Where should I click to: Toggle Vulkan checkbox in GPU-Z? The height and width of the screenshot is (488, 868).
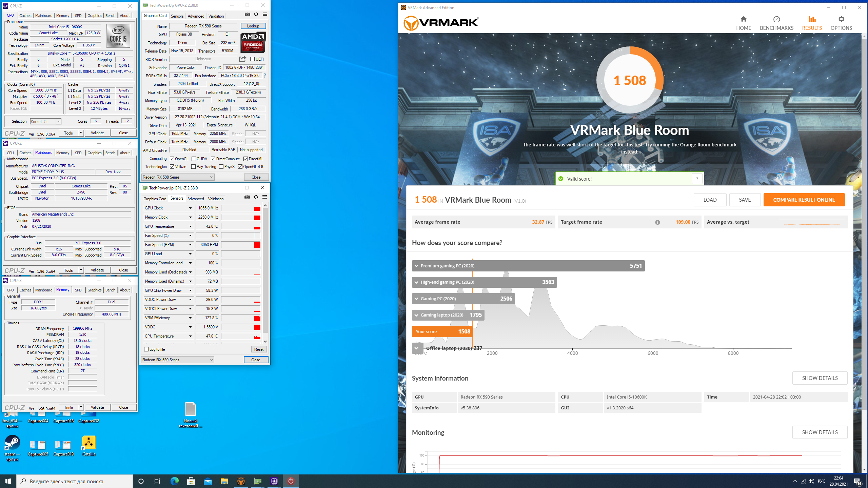pos(172,167)
